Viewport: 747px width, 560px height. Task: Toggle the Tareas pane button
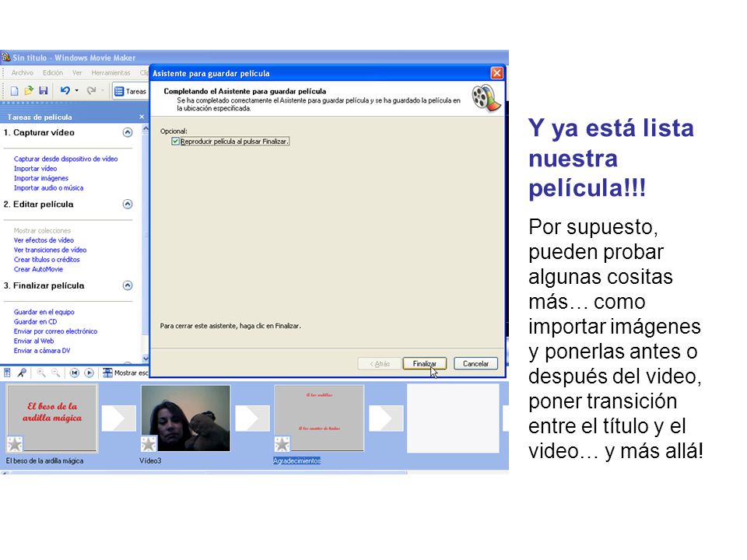coord(130,91)
